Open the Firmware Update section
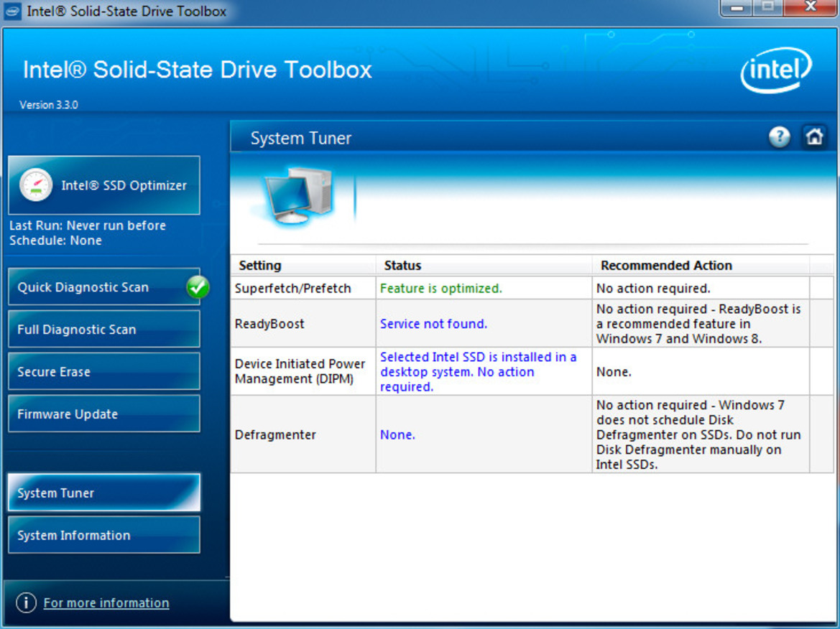Viewport: 840px width, 629px height. pos(104,414)
